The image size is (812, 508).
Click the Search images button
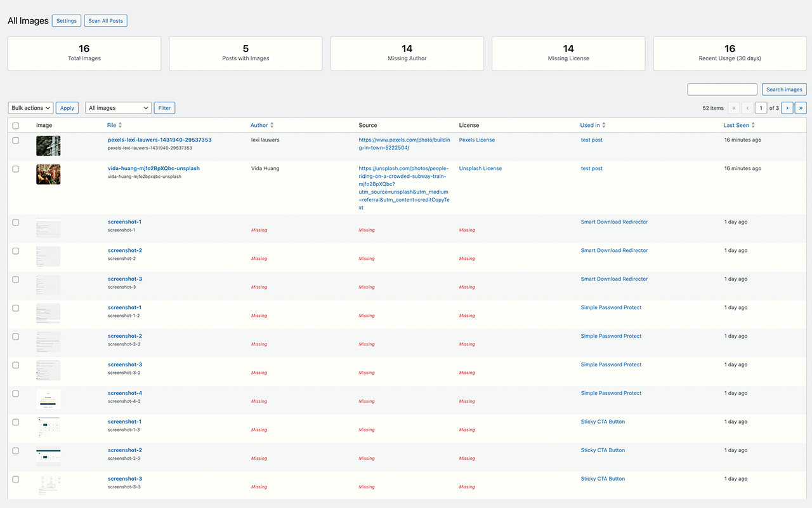(x=783, y=89)
